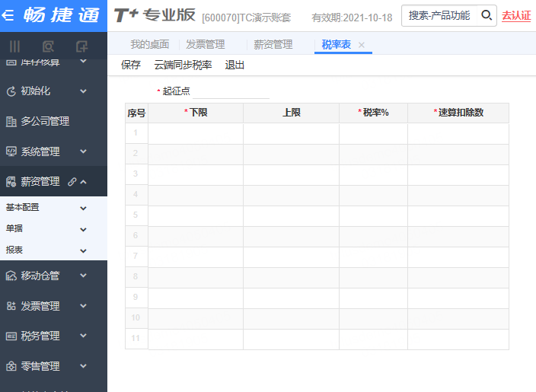The image size is (536, 392).
Task: Click the 下限 cell in row 1
Action: 196,134
